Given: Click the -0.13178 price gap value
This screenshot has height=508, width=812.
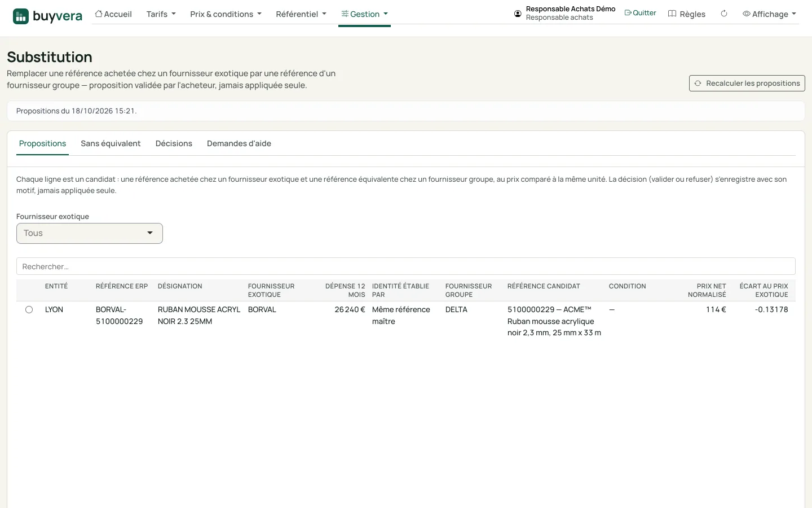Looking at the screenshot, I should (771, 310).
